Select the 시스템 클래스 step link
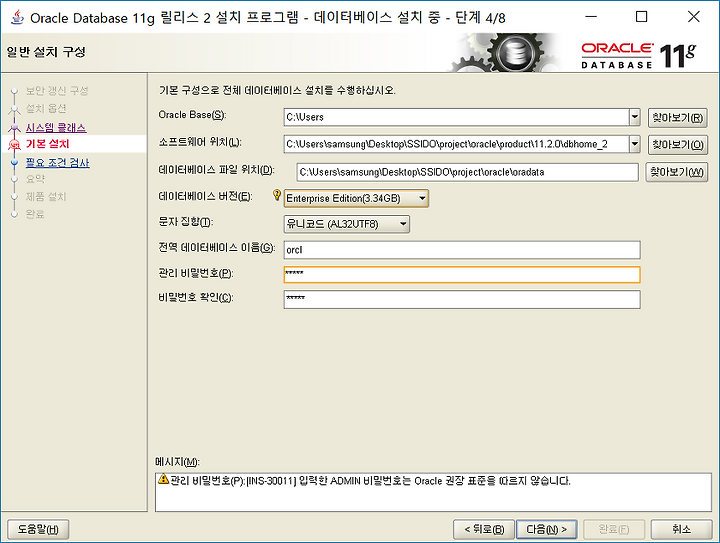The image size is (720, 543). tap(56, 128)
